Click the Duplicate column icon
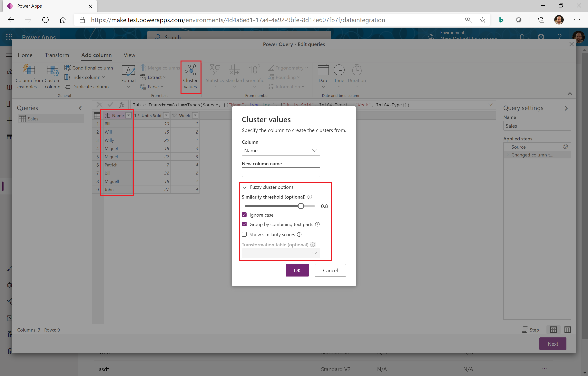588x376 pixels. pos(67,87)
